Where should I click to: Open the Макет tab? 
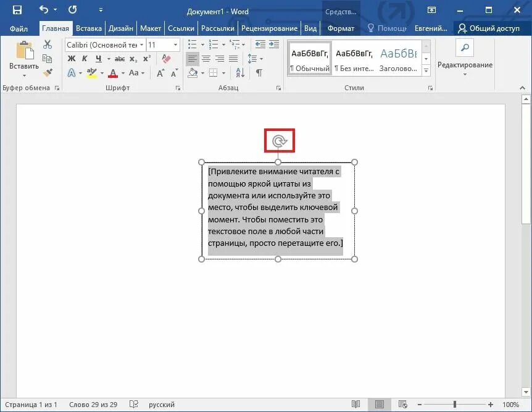151,28
